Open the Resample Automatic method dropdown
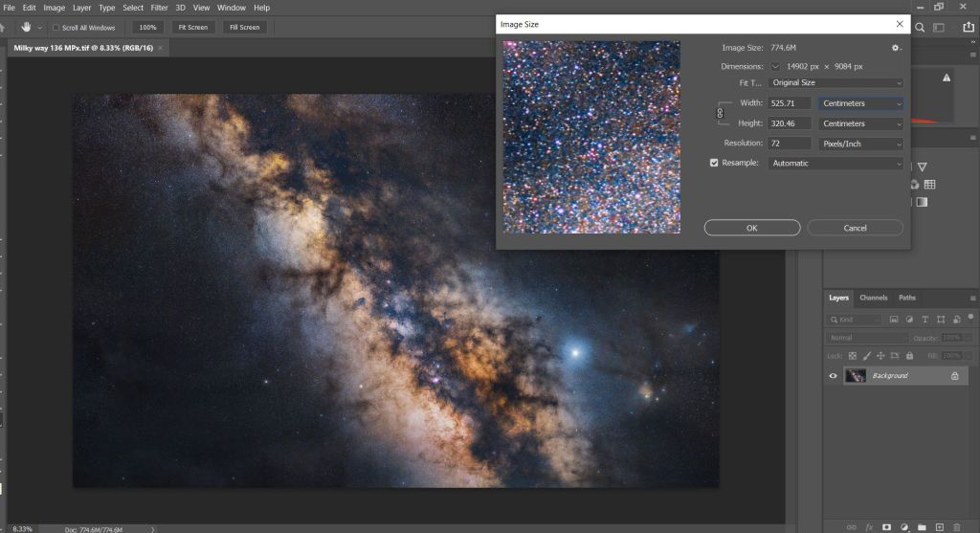The height and width of the screenshot is (533, 980). [835, 164]
